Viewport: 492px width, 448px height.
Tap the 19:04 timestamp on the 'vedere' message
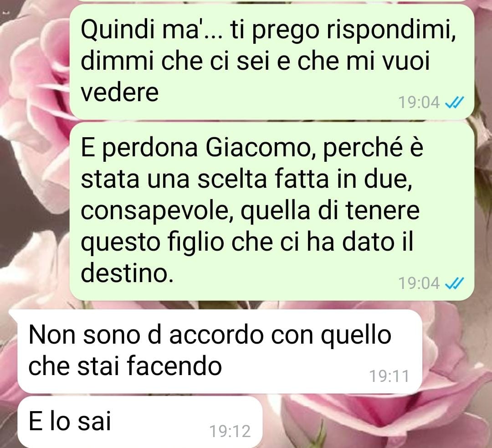419,103
